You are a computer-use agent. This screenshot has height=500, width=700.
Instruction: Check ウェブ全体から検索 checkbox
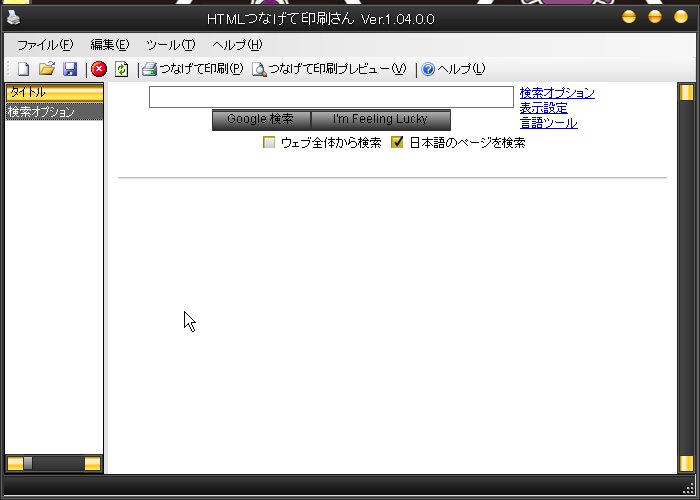[x=269, y=142]
